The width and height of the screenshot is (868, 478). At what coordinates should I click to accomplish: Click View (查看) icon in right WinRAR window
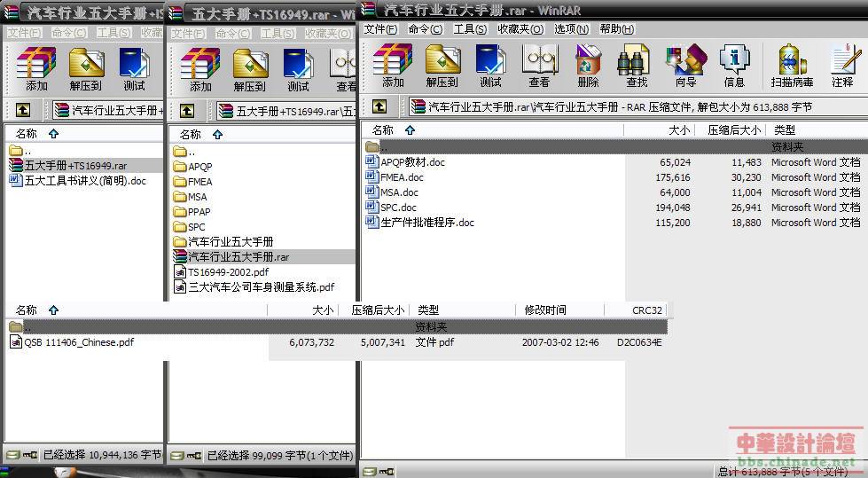pyautogui.click(x=539, y=66)
